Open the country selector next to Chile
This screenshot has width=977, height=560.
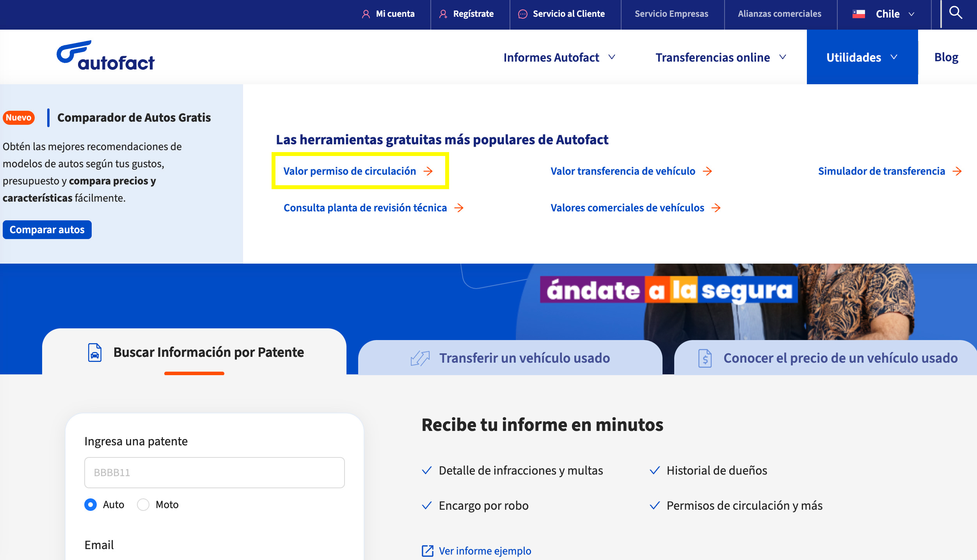pyautogui.click(x=912, y=14)
